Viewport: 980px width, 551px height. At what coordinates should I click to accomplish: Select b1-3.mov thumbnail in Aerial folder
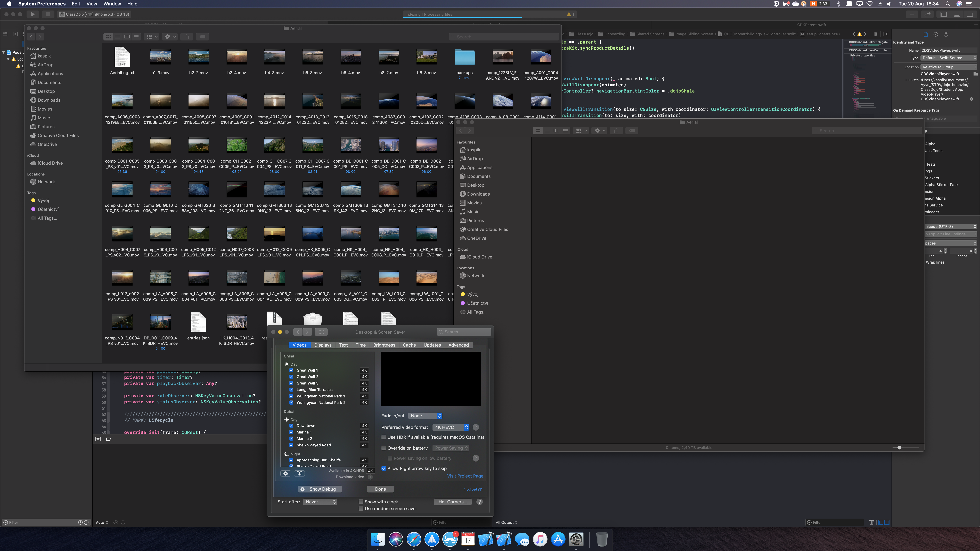[160, 57]
